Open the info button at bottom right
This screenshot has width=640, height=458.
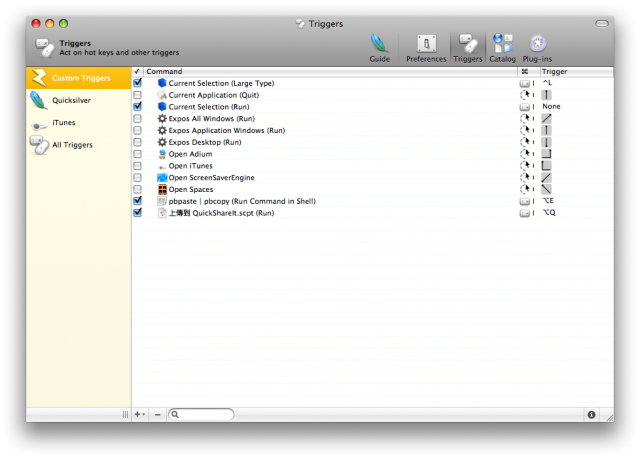tap(591, 415)
